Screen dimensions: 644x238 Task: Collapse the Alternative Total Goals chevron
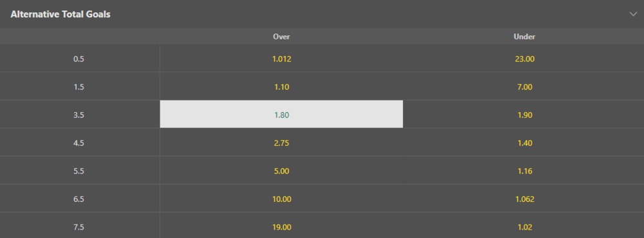(x=632, y=14)
